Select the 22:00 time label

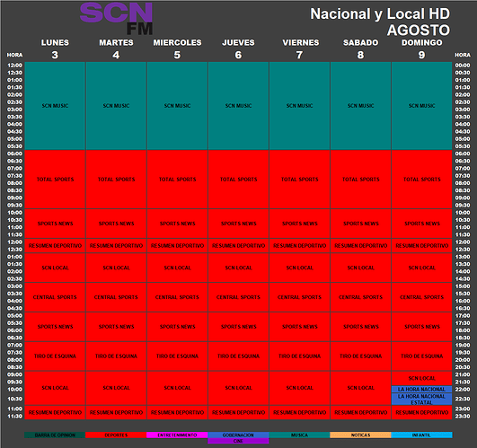[x=463, y=390]
